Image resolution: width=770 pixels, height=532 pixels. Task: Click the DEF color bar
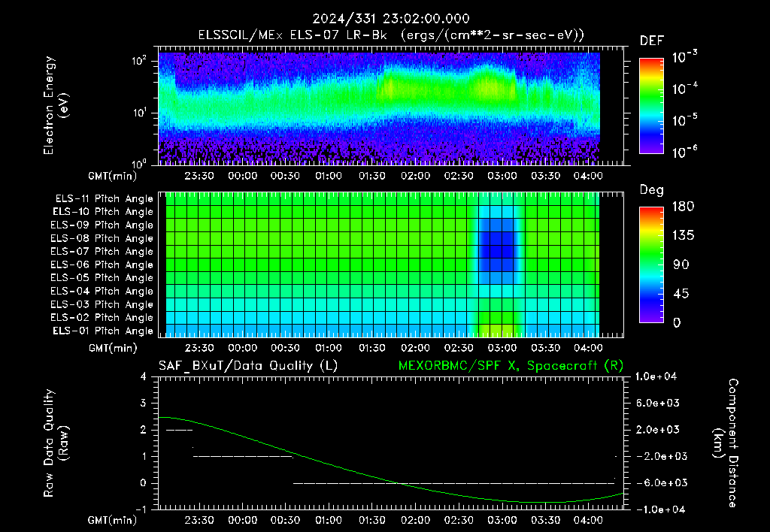click(x=652, y=106)
